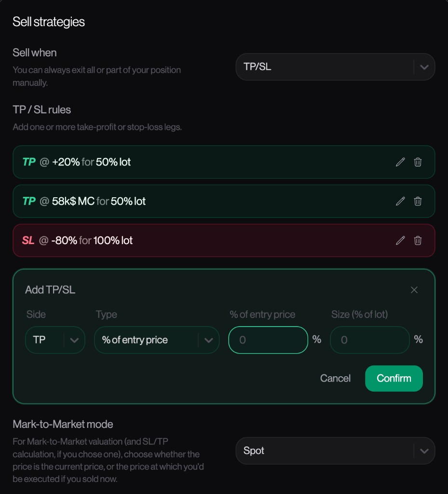Edit the TP 58k$ MC rule
Viewport: 448px width, 494px height.
point(400,201)
